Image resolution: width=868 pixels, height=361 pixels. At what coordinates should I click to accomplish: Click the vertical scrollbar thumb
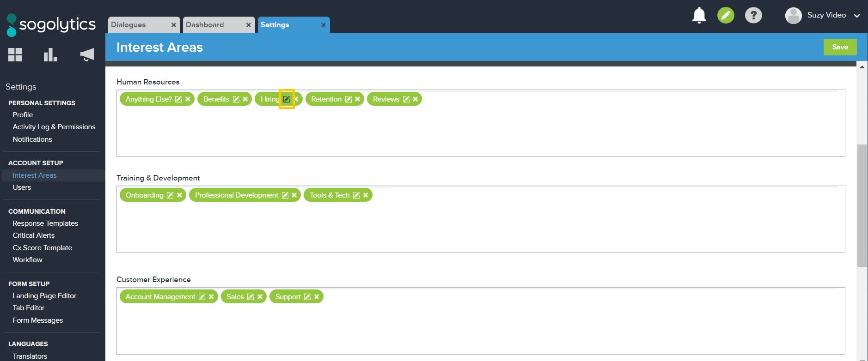click(x=862, y=205)
